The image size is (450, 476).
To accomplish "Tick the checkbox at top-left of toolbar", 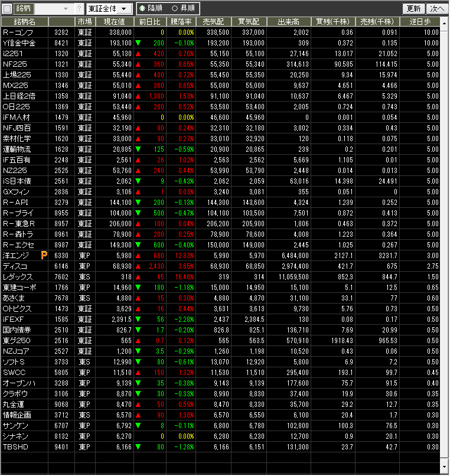I will click(x=7, y=9).
